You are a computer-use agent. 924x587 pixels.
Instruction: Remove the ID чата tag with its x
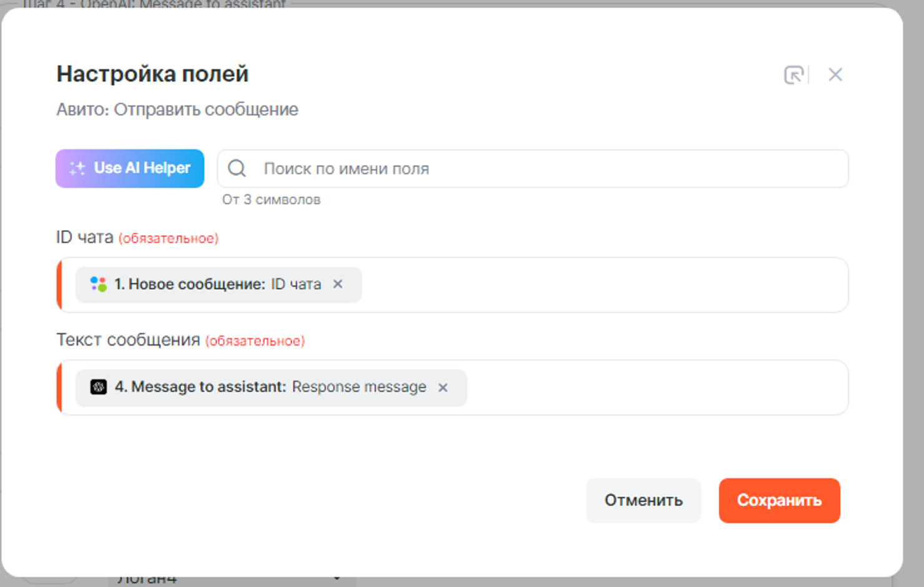338,284
